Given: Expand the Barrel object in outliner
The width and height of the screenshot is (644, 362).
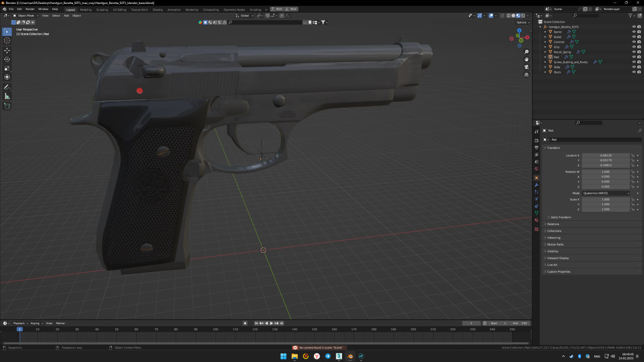Looking at the screenshot, I should (545, 32).
